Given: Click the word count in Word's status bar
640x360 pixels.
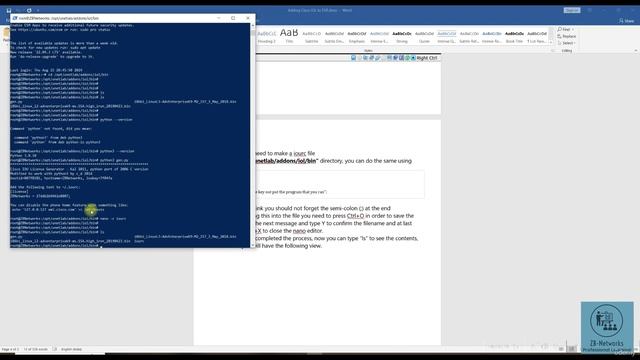Looking at the screenshot, I should point(36,349).
